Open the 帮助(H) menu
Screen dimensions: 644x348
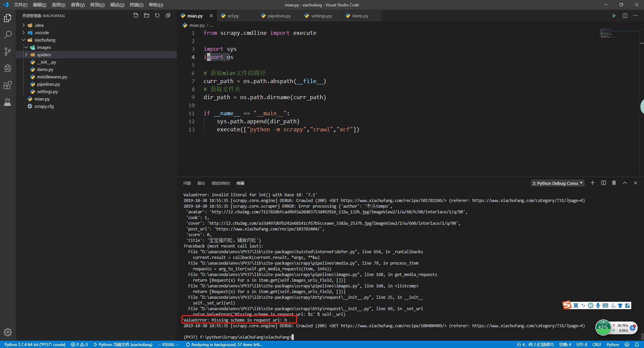(156, 5)
